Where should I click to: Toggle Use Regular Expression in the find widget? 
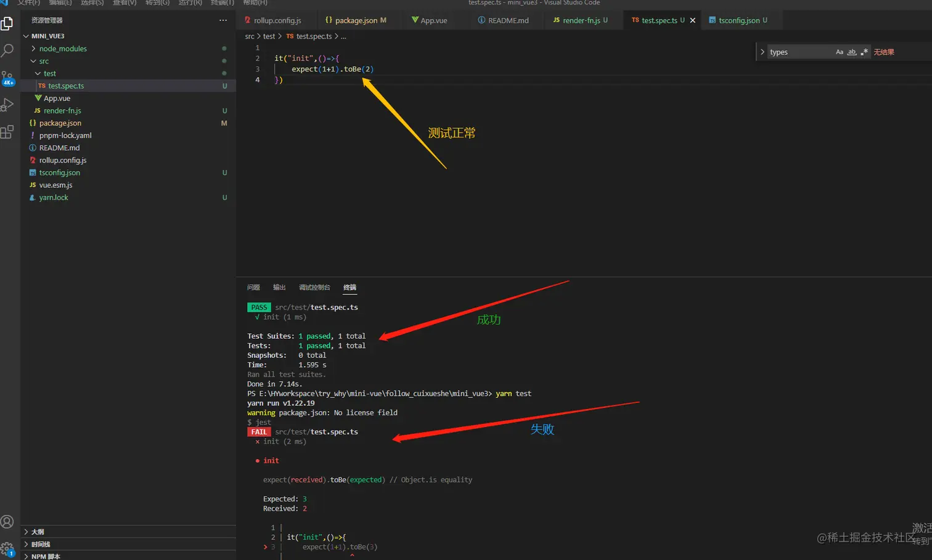click(864, 52)
